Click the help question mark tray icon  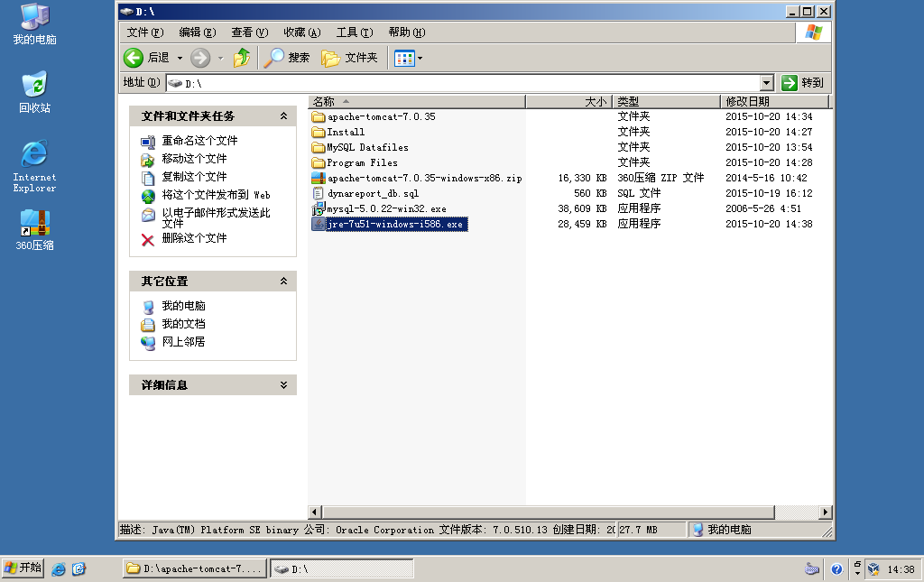pyautogui.click(x=836, y=569)
